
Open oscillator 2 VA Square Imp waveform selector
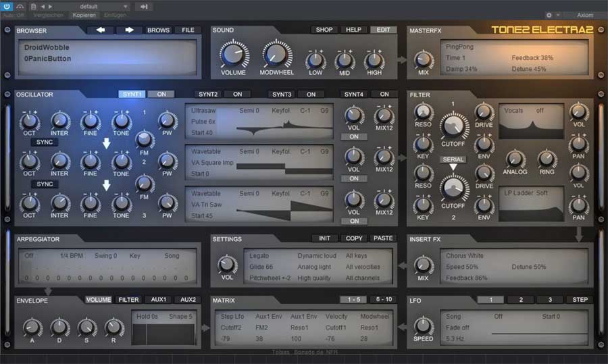pyautogui.click(x=212, y=163)
